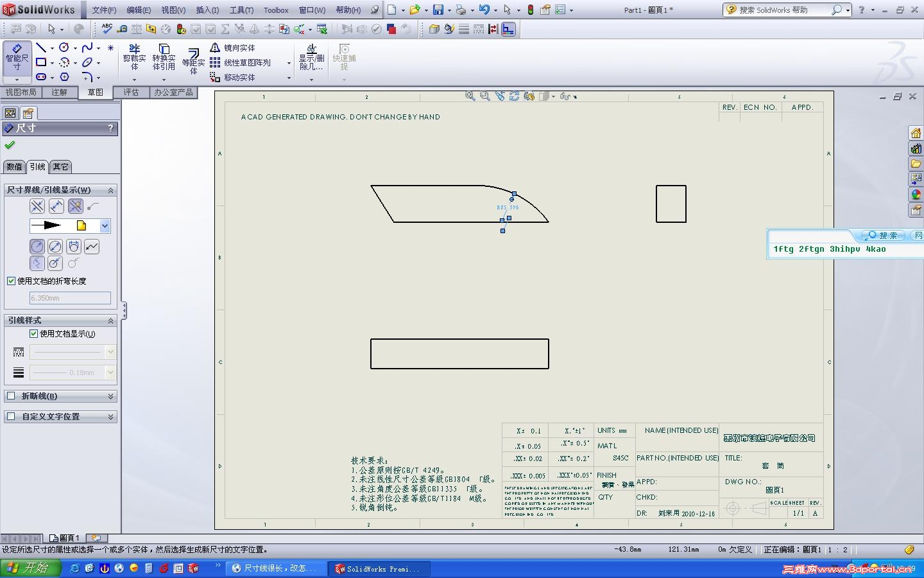
Task: Open the 工具(T) menu
Action: tap(241, 10)
